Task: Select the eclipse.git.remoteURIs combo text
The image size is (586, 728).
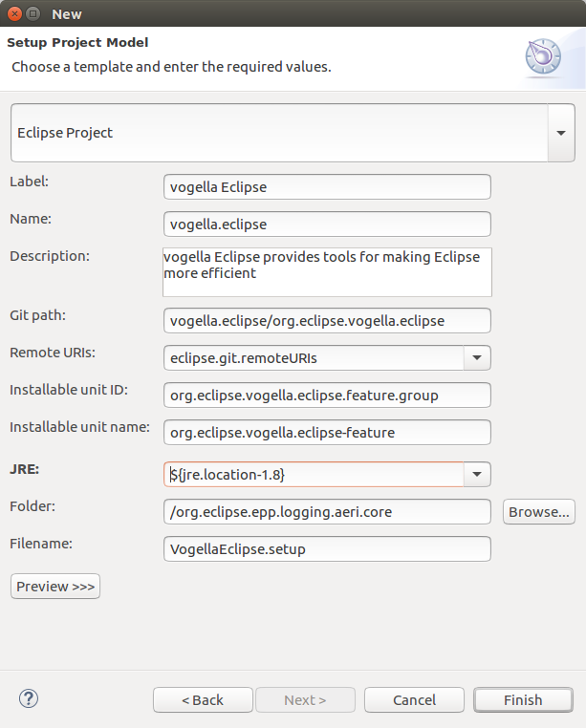Action: click(314, 358)
